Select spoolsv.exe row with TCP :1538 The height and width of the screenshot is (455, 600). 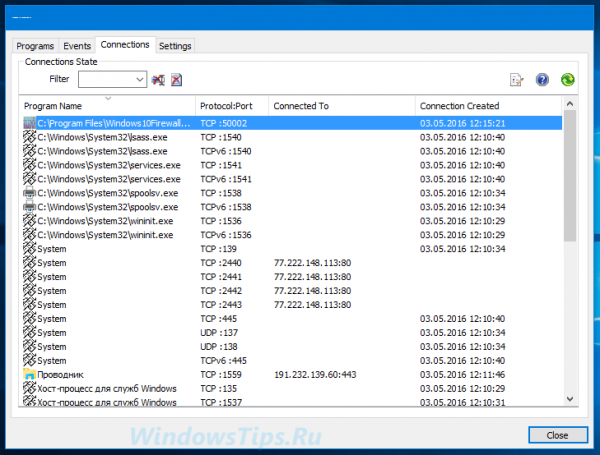click(x=292, y=193)
